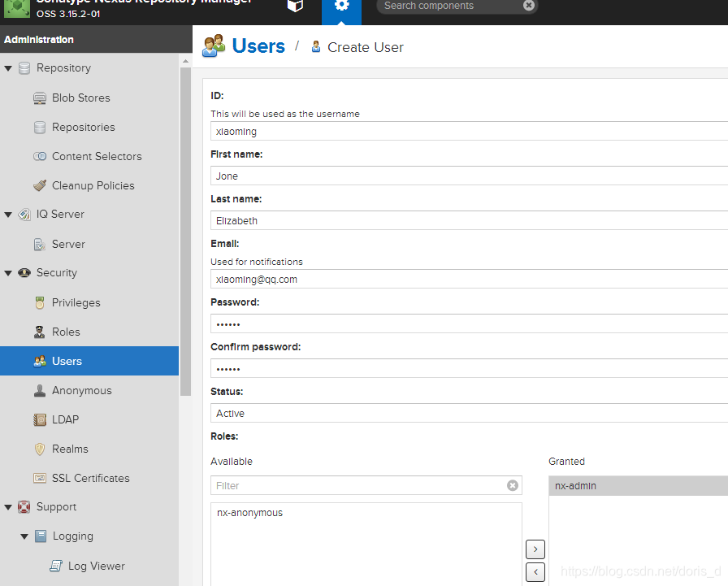Click the Support lifebuoy icon
The height and width of the screenshot is (586, 728).
pos(24,507)
